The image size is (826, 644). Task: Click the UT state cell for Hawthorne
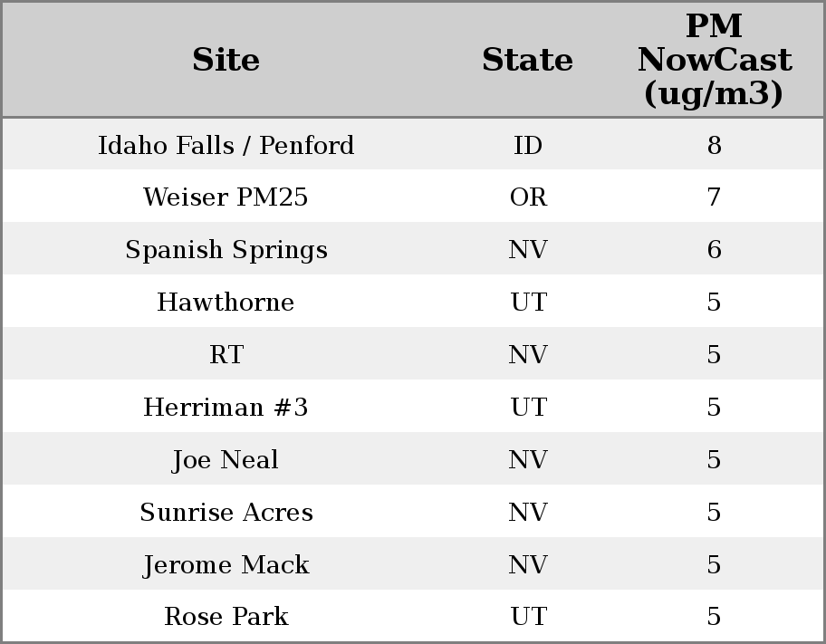point(528,303)
